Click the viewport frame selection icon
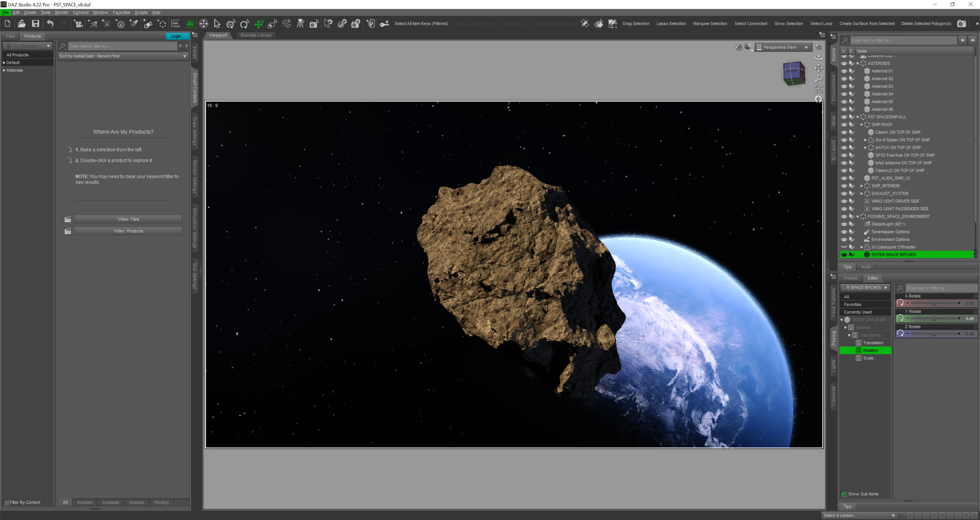The image size is (980, 520). (x=818, y=89)
